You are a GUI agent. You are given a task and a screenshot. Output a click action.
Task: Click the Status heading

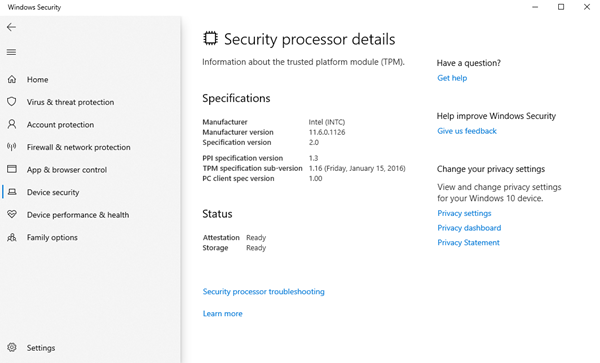click(x=217, y=214)
